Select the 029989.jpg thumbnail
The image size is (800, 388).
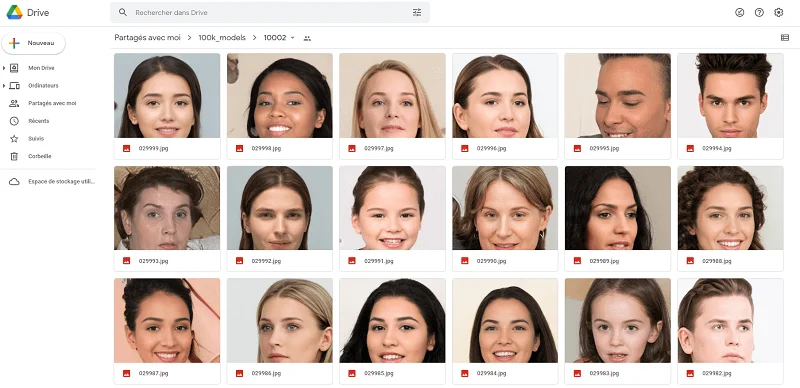[618, 208]
